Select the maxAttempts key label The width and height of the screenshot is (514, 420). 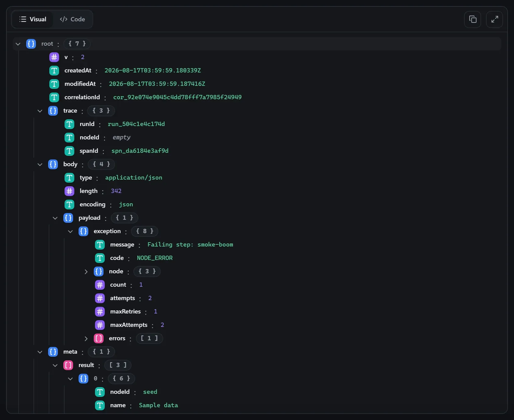(129, 325)
